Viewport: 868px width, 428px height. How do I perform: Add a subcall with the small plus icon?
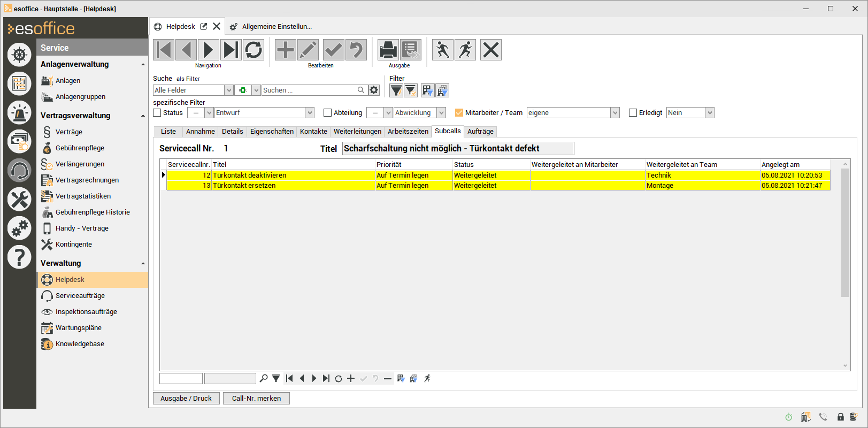click(x=351, y=378)
